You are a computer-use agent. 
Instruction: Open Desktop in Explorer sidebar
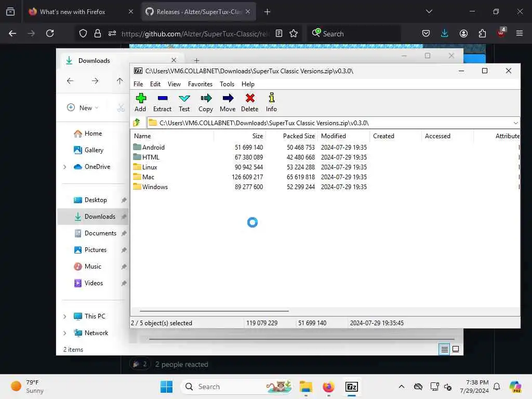[90, 200]
